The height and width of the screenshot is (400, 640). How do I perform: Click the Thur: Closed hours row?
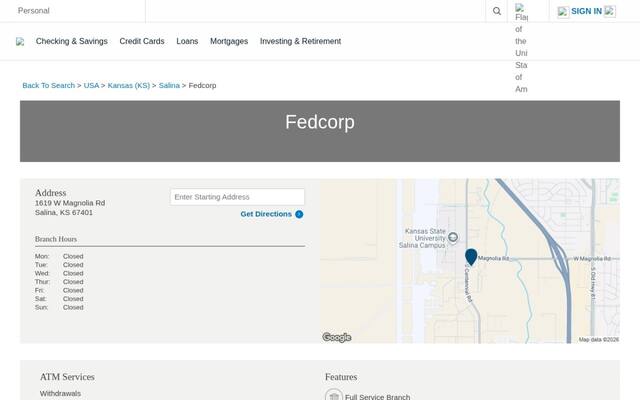pyautogui.click(x=59, y=282)
